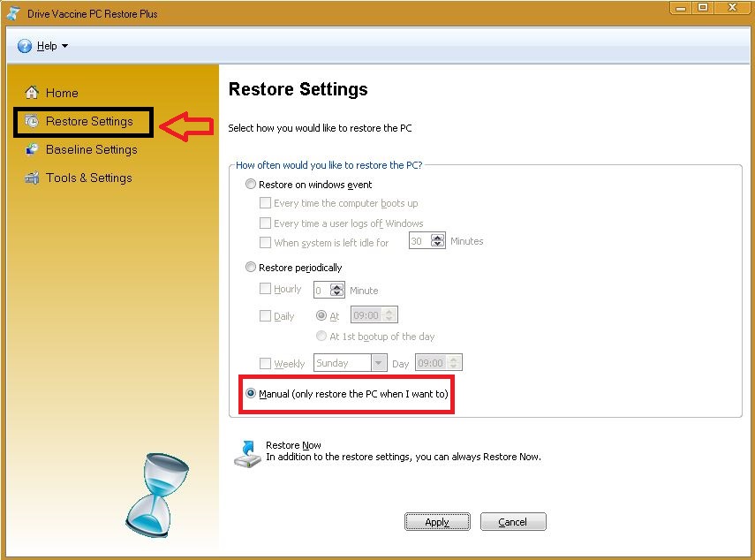Minimize the Drive Vaccine window
The height and width of the screenshot is (560, 755).
[681, 8]
